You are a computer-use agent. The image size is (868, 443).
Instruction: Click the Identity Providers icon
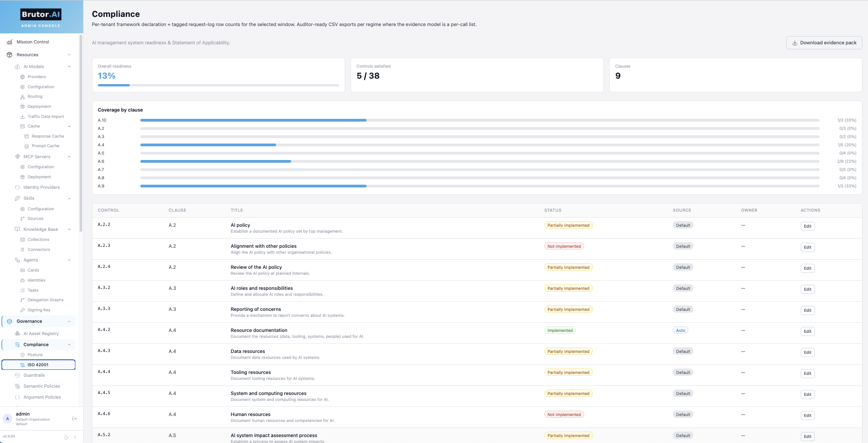(17, 187)
